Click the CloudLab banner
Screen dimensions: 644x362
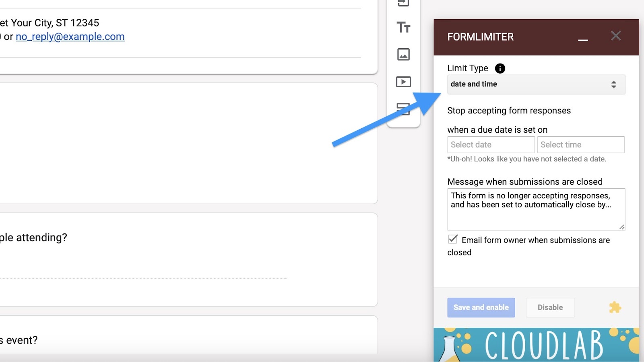pyautogui.click(x=536, y=345)
